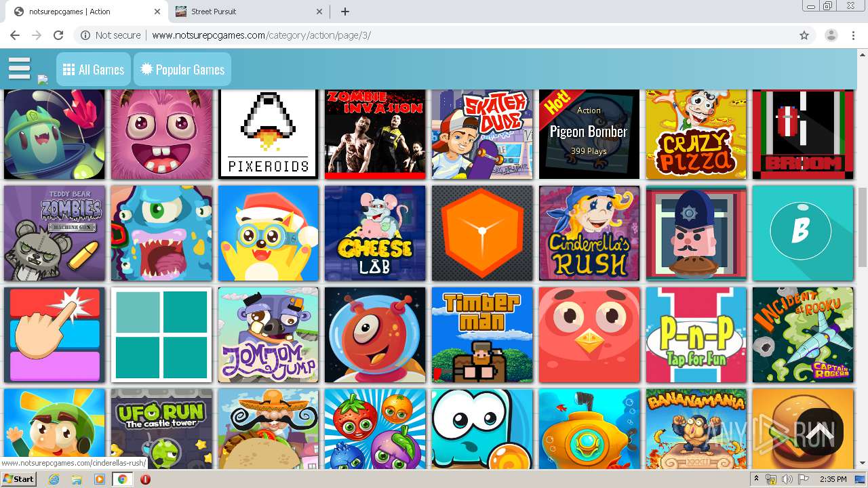This screenshot has width=868, height=488.
Task: Open the media player taskbar icon
Action: 100,479
